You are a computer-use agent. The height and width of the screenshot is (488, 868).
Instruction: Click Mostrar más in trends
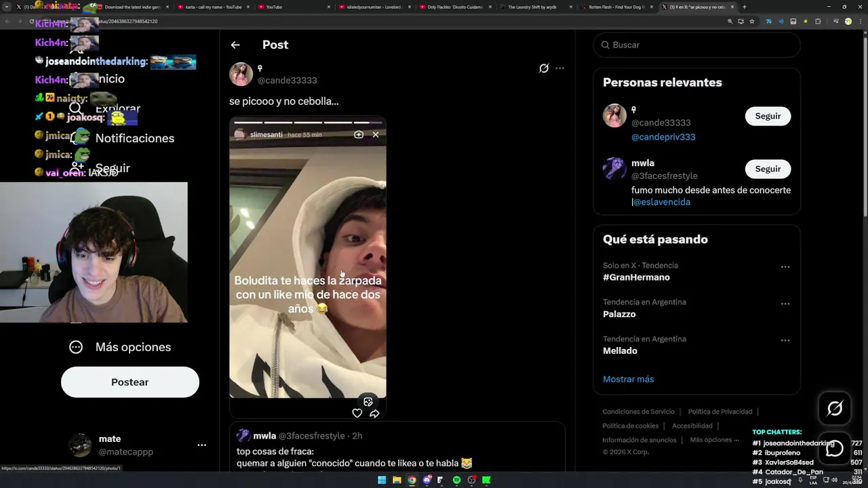pos(628,379)
